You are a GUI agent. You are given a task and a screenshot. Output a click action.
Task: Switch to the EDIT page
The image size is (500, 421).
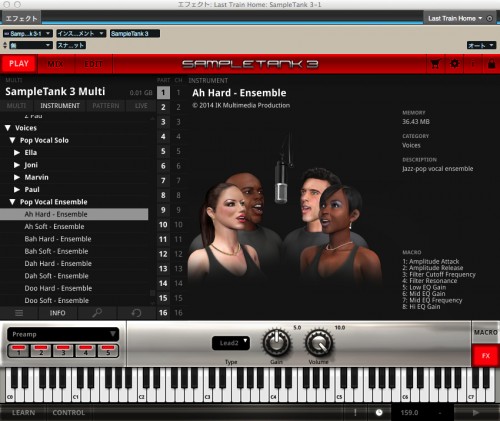93,64
